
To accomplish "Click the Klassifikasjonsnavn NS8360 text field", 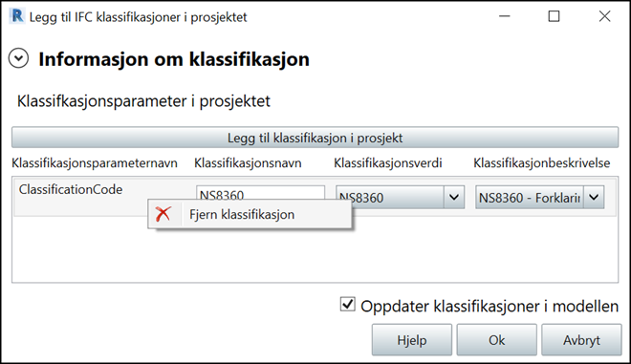I will 260,193.
